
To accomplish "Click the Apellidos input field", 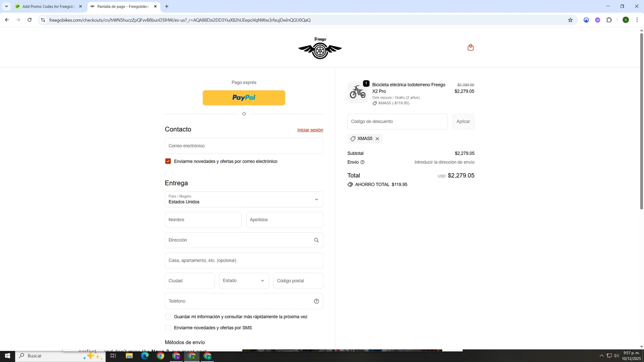I will pyautogui.click(x=284, y=220).
